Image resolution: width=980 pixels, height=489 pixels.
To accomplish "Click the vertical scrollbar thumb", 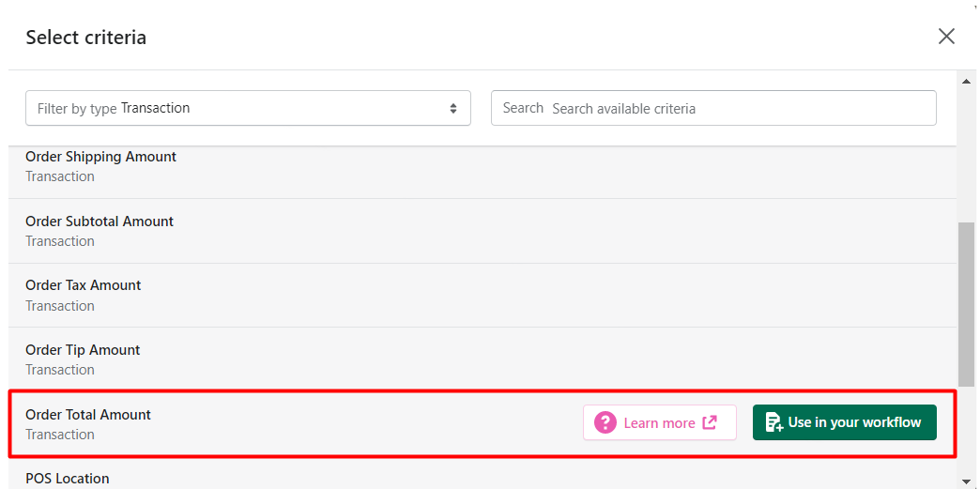I will 966,304.
